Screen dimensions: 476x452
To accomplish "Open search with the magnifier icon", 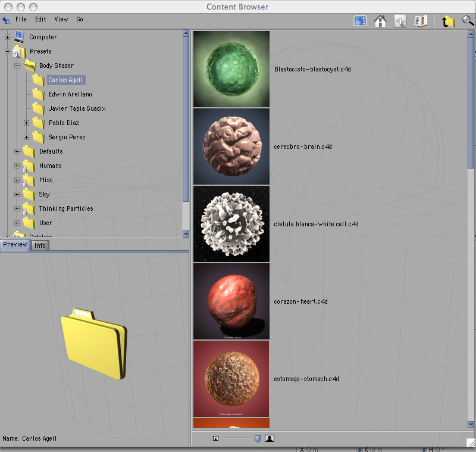I will (x=468, y=21).
